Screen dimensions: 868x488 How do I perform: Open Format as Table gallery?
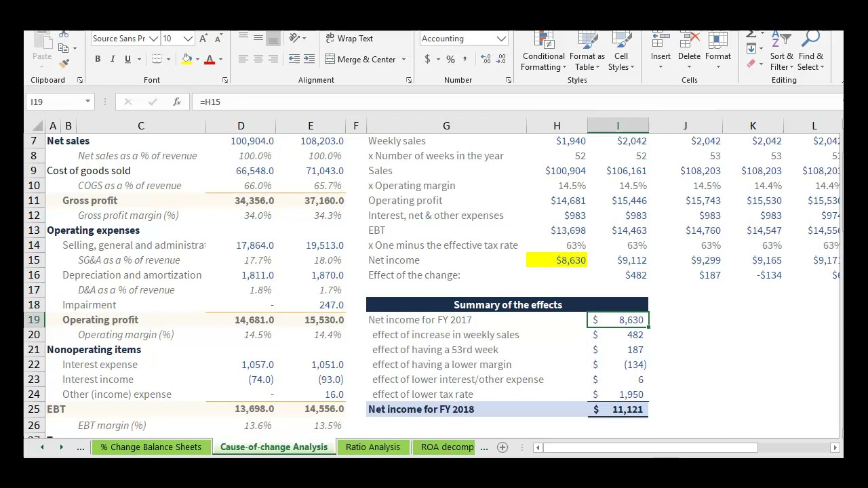[587, 52]
